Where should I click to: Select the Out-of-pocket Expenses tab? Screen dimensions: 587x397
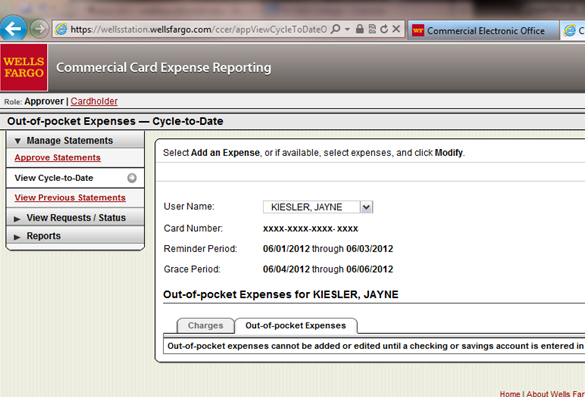click(x=296, y=325)
